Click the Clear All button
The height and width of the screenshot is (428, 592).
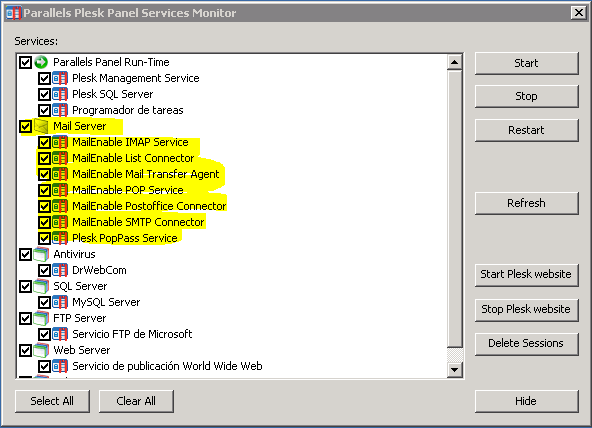coord(136,401)
